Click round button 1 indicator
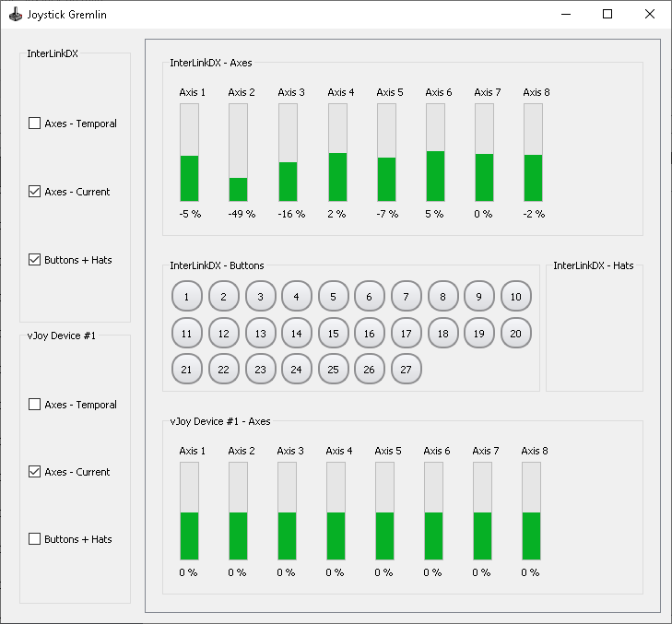Image resolution: width=672 pixels, height=624 pixels. tap(187, 296)
